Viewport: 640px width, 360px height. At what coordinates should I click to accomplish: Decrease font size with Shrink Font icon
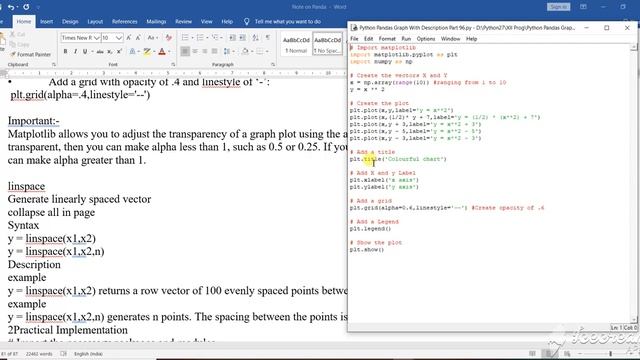138,38
